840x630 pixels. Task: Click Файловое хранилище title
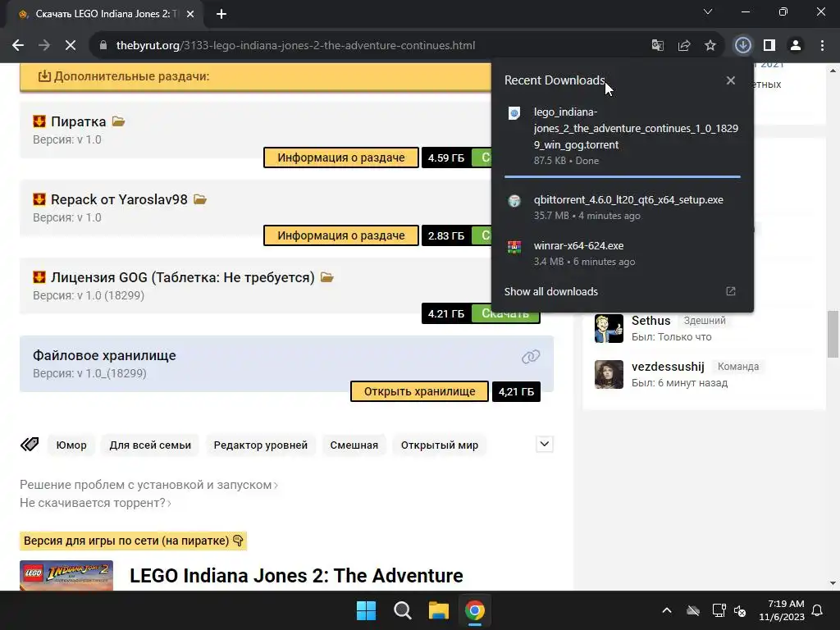104,355
